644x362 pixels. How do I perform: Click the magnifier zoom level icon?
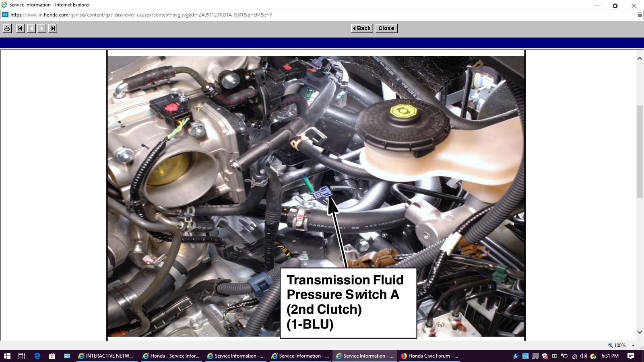(x=610, y=345)
